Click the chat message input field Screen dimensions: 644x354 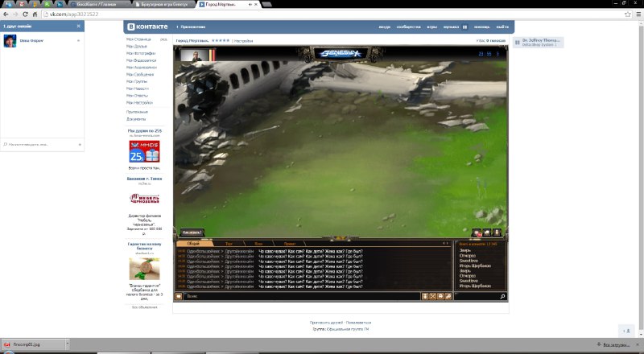(303, 296)
